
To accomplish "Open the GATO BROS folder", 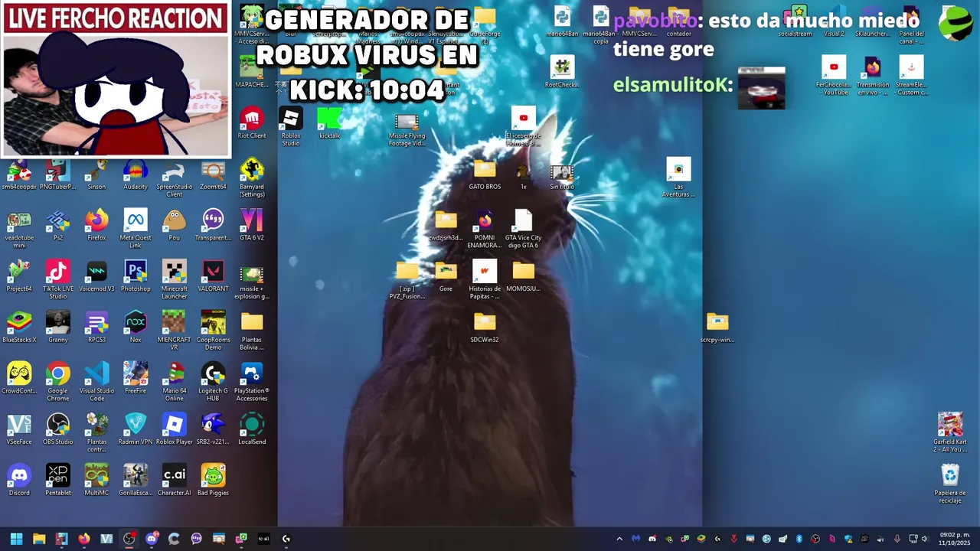I will coord(485,174).
